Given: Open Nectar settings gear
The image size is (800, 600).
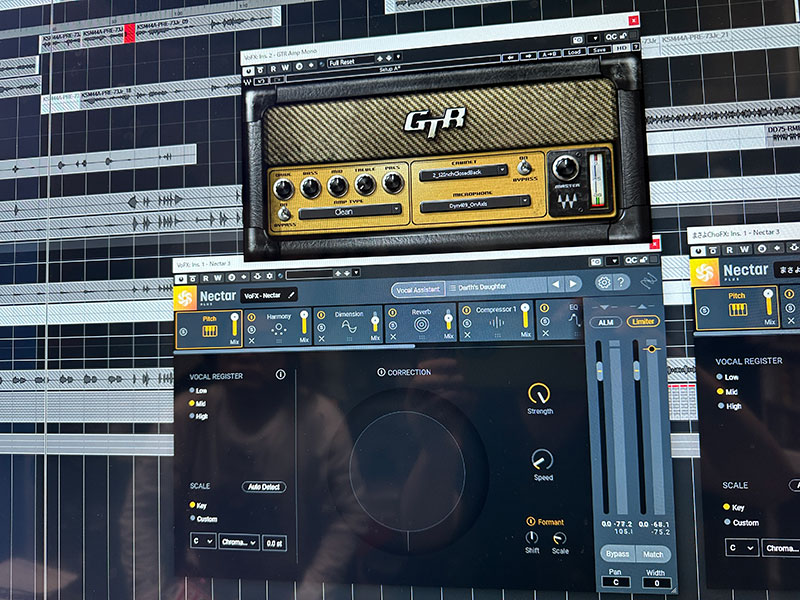Looking at the screenshot, I should (604, 282).
